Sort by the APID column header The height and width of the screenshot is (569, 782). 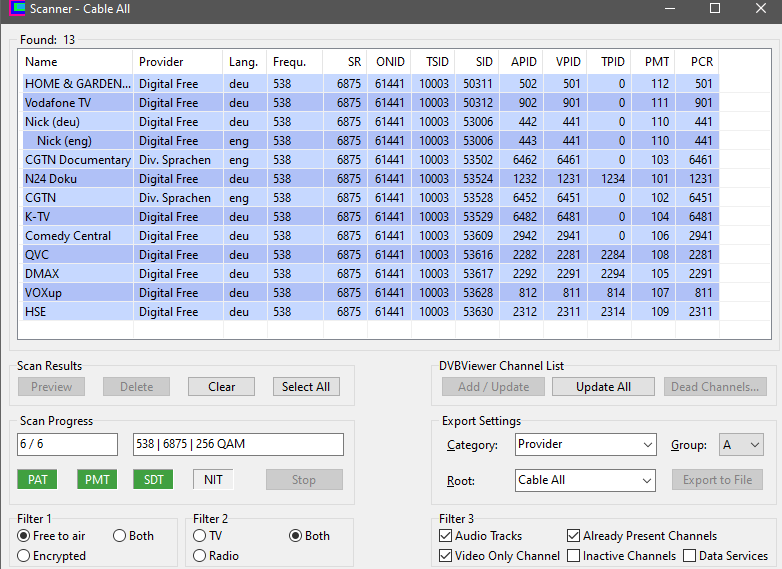point(521,62)
